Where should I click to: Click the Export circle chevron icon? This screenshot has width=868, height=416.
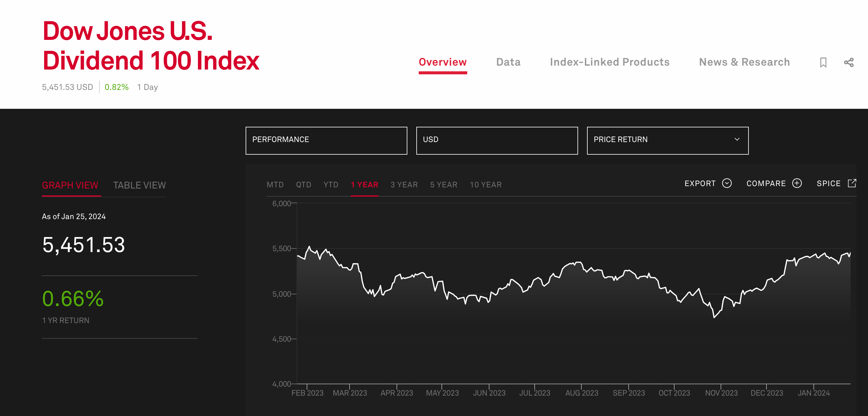pos(727,183)
